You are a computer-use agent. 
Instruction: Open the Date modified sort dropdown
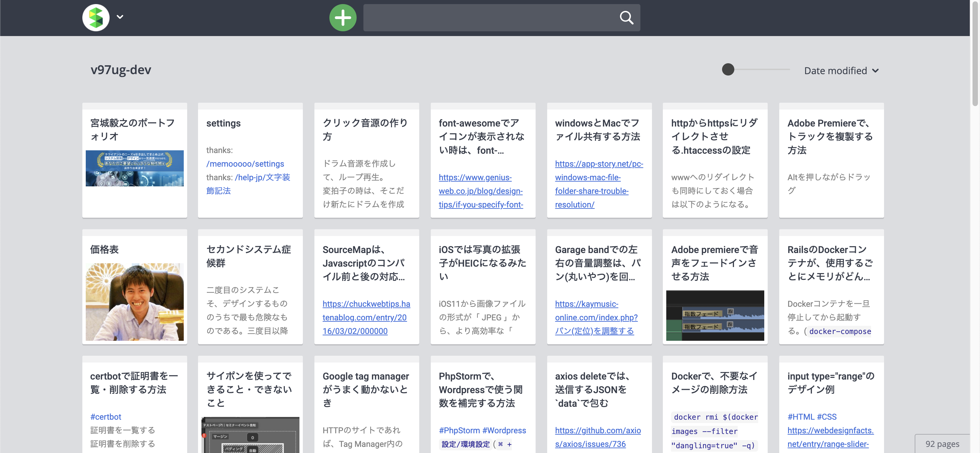point(841,71)
